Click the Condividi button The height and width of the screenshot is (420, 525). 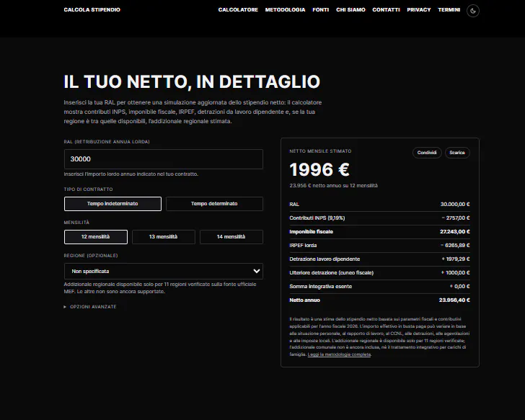pos(427,153)
